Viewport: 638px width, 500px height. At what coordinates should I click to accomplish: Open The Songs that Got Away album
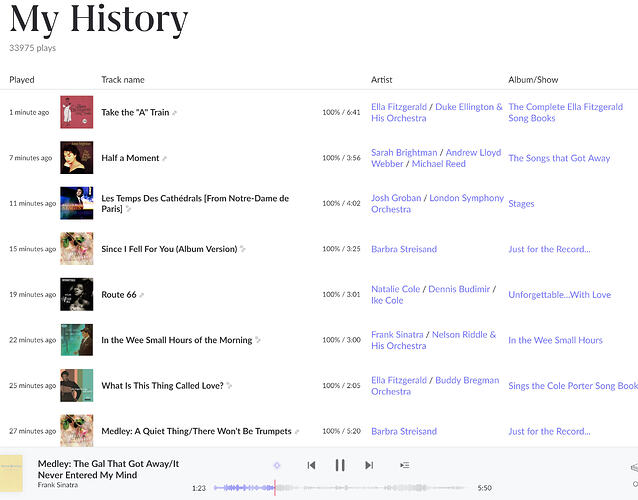pos(559,158)
